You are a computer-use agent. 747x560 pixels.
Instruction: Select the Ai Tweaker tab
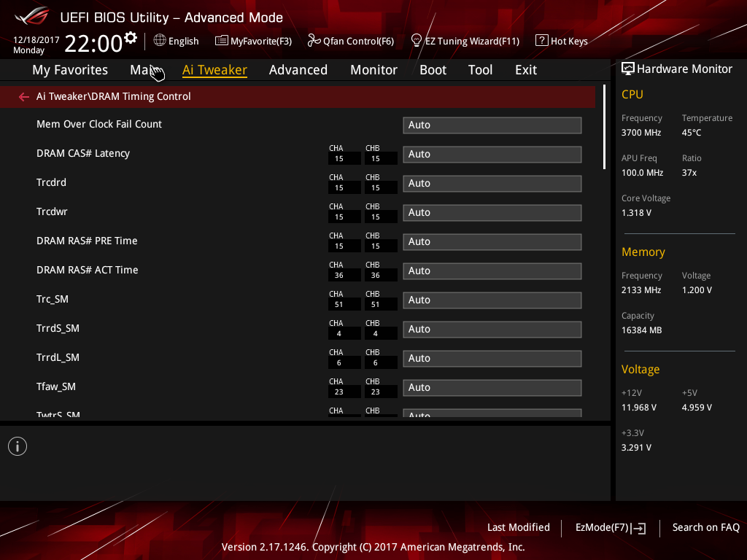[215, 70]
